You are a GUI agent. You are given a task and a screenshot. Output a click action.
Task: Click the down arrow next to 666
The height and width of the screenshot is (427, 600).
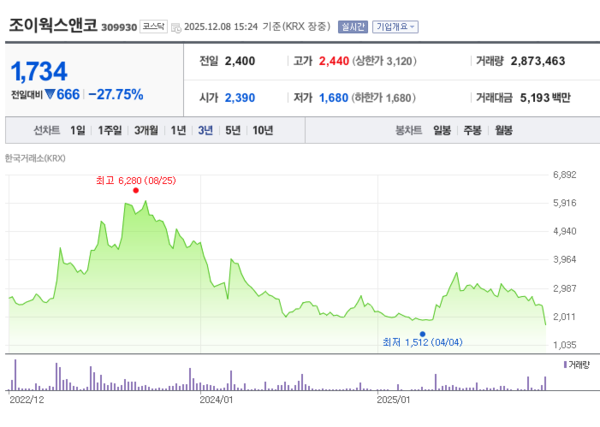tap(50, 94)
